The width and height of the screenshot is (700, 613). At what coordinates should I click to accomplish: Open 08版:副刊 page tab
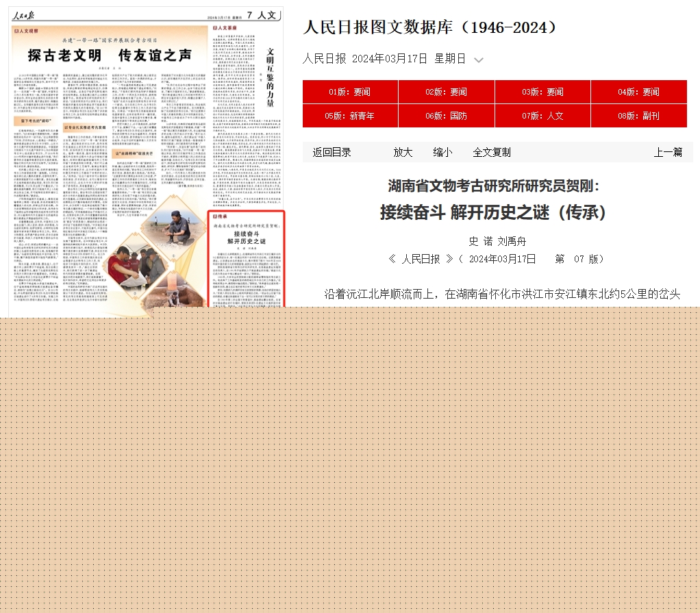639,116
